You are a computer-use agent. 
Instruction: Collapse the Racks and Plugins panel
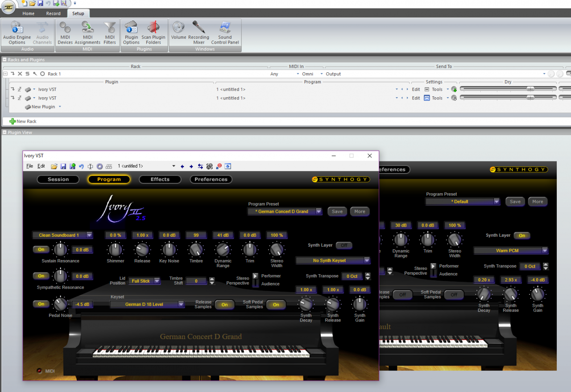pyautogui.click(x=4, y=60)
